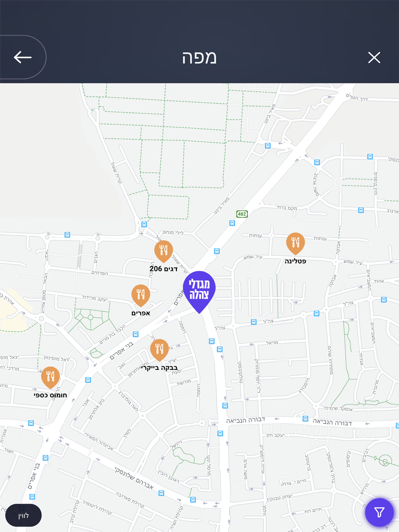This screenshot has width=399, height=532.
Task: Select the אפרים restaurant pin
Action: tap(141, 296)
